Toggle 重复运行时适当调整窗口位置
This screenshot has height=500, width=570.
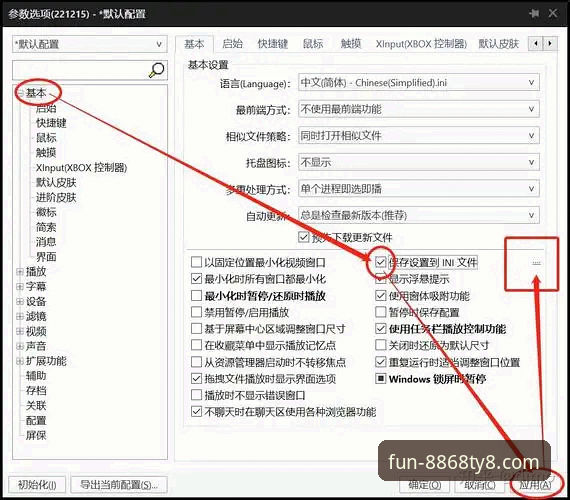pyautogui.click(x=381, y=362)
